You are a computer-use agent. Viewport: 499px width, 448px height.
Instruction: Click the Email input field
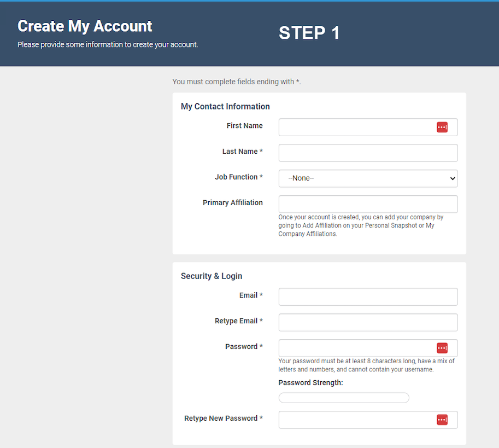click(x=367, y=296)
